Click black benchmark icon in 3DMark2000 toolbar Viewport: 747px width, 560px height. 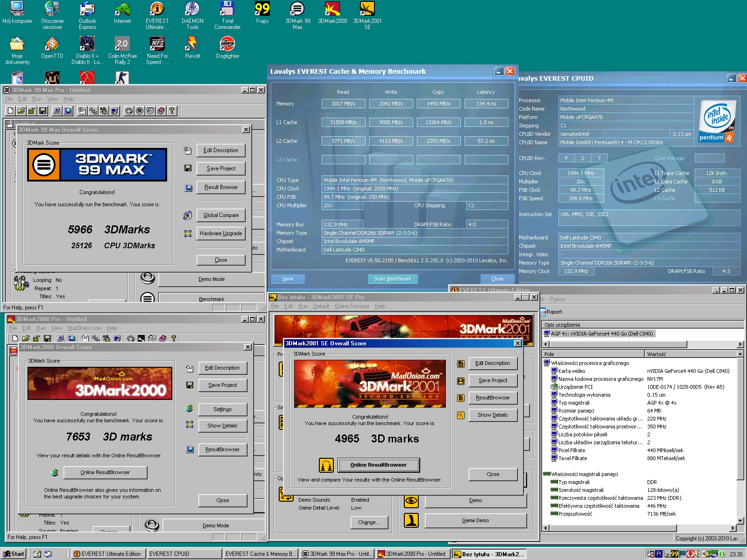(141, 338)
